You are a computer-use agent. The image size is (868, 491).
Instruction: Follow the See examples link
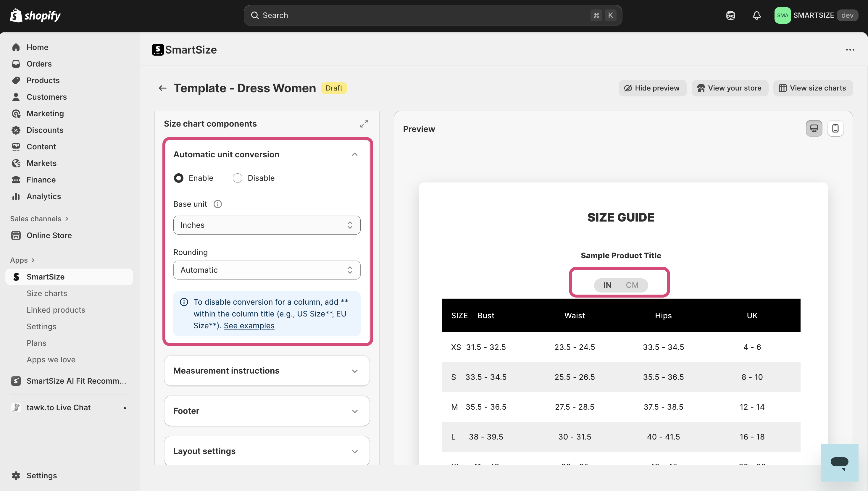coord(249,326)
